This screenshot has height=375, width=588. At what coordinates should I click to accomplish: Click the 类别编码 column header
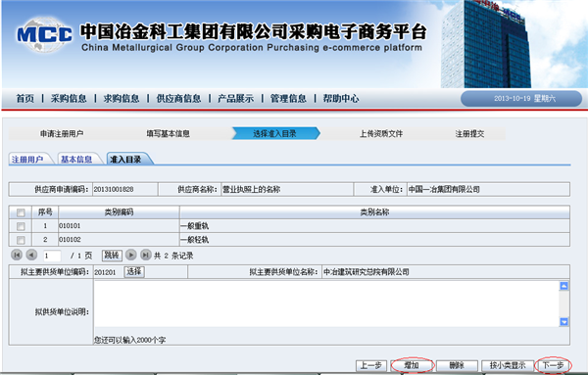[119, 212]
